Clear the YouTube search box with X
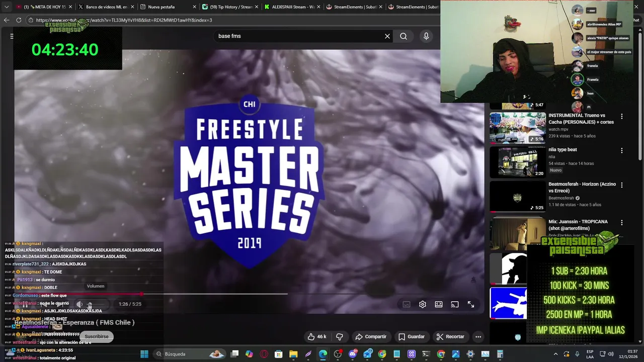Image resolution: width=644 pixels, height=362 pixels. (387, 36)
